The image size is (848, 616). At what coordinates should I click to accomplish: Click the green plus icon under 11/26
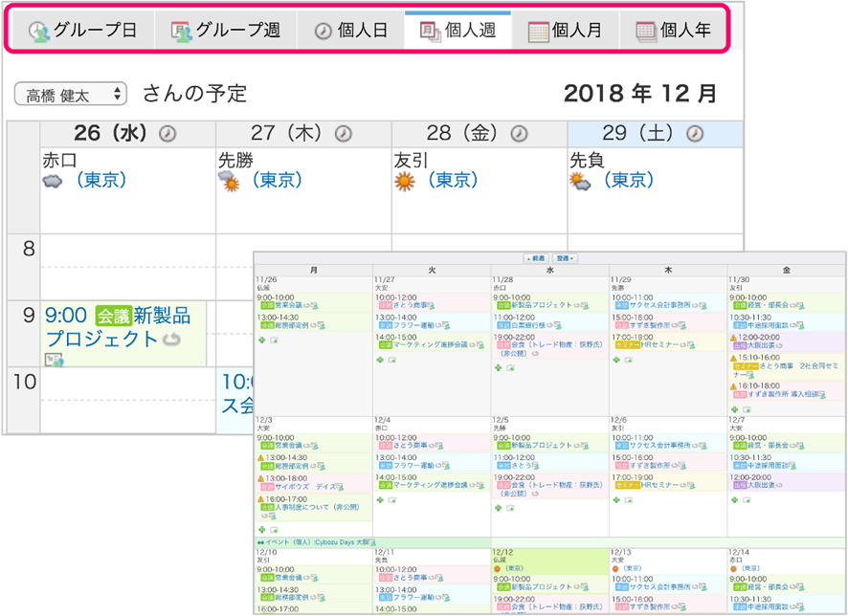click(x=261, y=340)
